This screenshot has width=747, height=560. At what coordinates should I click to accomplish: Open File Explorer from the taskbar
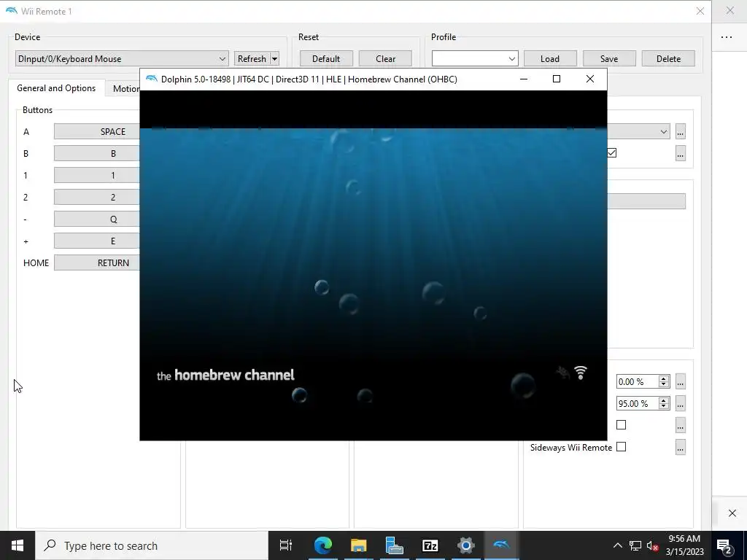pos(358,545)
